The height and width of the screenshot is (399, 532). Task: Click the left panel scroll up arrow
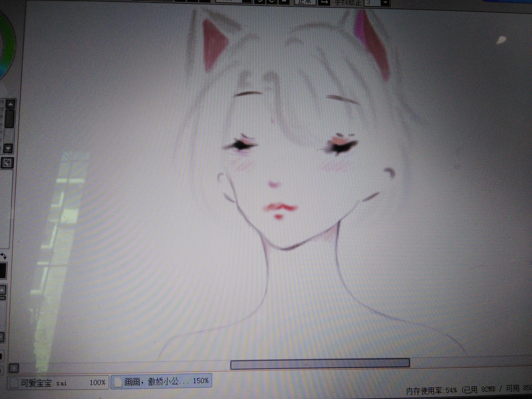click(11, 104)
